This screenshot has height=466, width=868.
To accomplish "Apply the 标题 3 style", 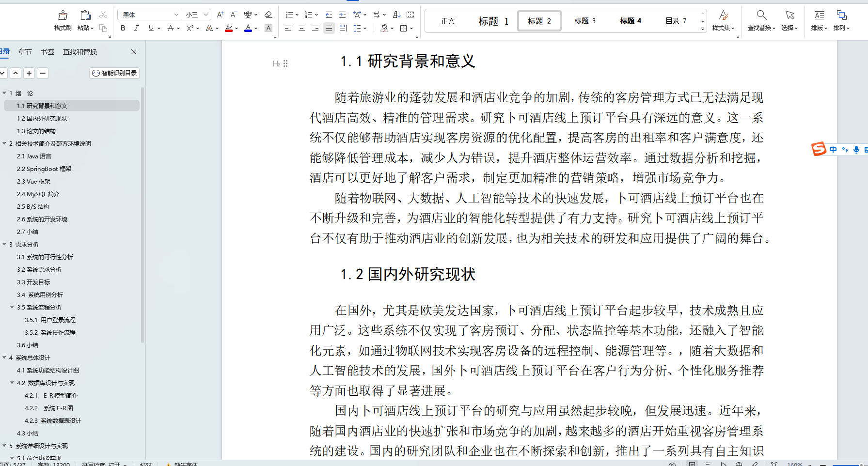I will [x=584, y=21].
